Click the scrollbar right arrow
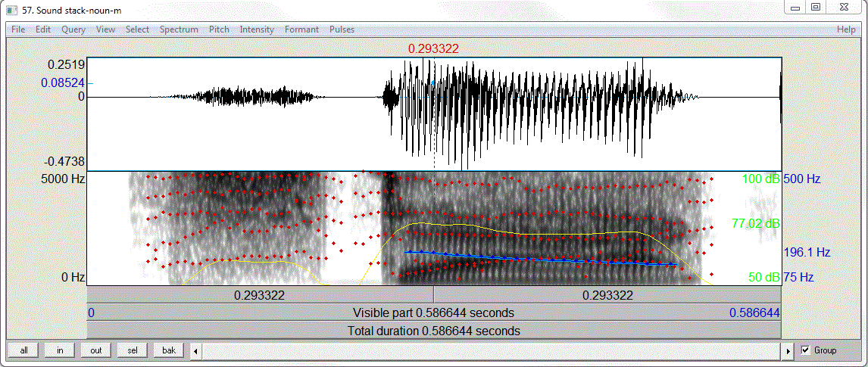This screenshot has width=868, height=367. pos(789,350)
